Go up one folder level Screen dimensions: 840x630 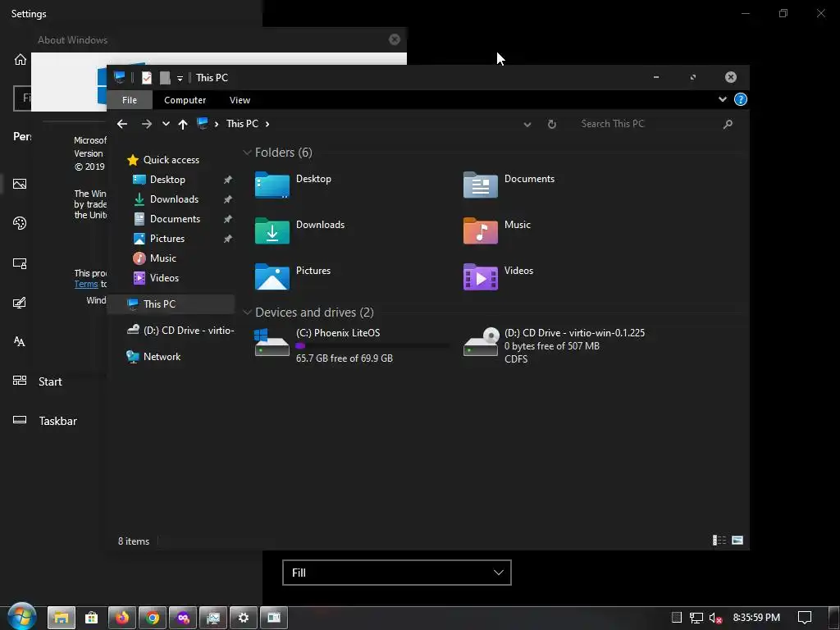(183, 124)
